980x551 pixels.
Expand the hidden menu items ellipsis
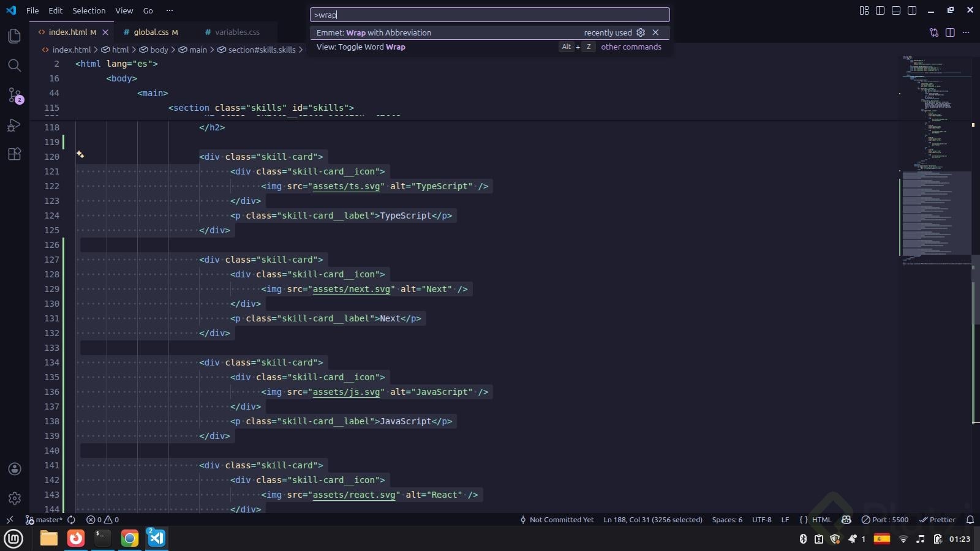point(170,10)
